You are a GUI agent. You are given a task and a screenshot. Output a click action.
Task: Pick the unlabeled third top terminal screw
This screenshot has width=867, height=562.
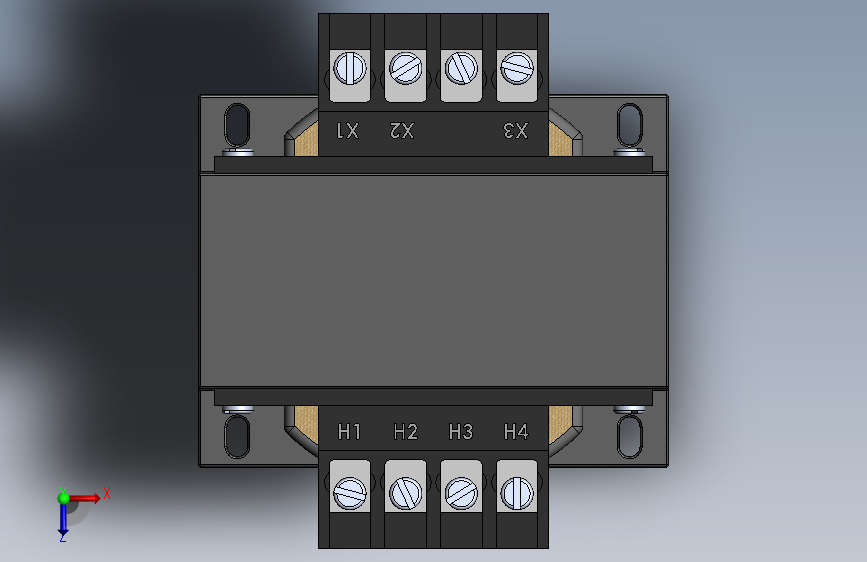point(461,69)
